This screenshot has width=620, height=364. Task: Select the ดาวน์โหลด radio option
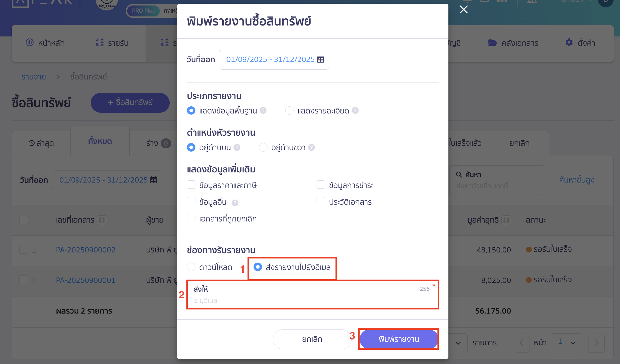point(191,267)
